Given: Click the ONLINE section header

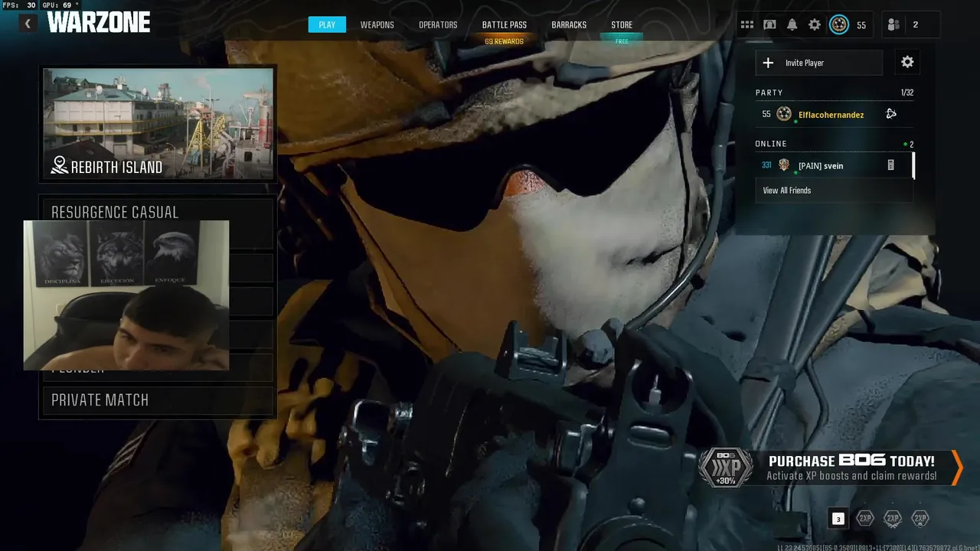Looking at the screenshot, I should point(771,144).
